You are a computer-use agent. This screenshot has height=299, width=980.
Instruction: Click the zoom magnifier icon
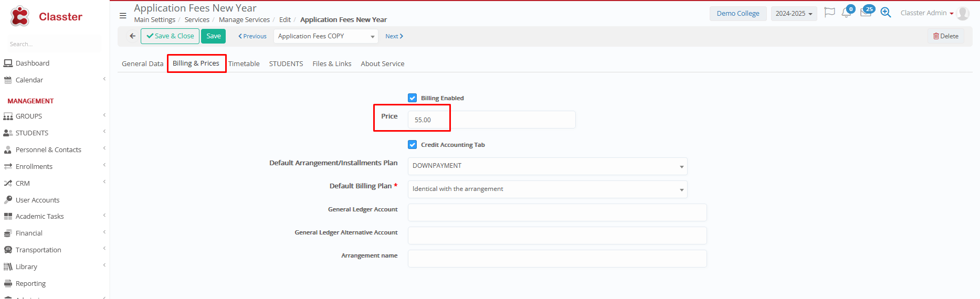point(886,13)
